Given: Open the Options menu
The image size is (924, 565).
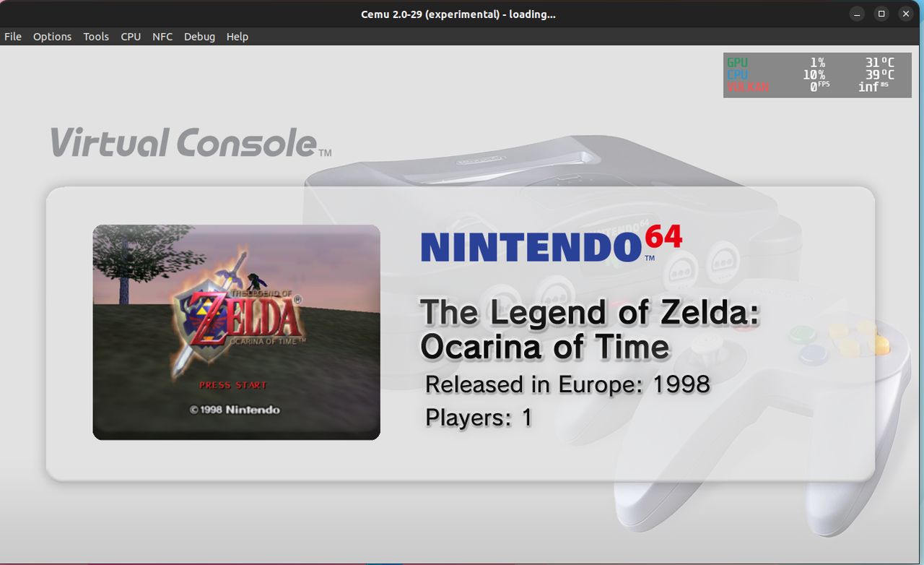Looking at the screenshot, I should [x=52, y=37].
